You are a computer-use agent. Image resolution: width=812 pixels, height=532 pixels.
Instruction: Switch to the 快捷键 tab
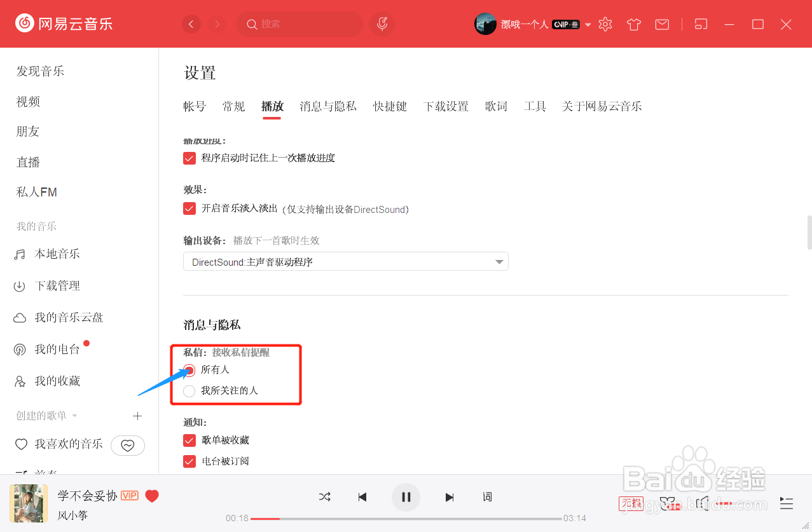tap(390, 106)
